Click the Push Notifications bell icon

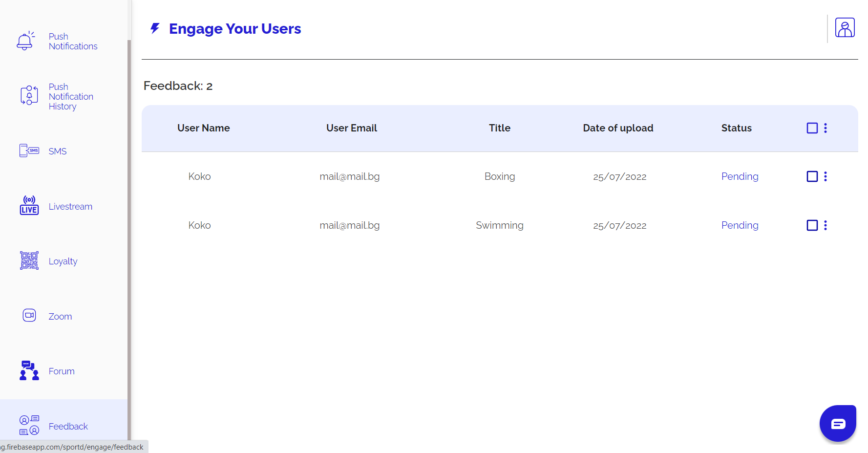[x=25, y=41]
